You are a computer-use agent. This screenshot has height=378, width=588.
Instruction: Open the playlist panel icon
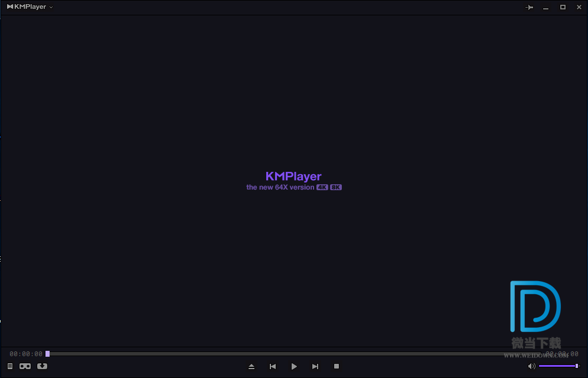[10, 366]
